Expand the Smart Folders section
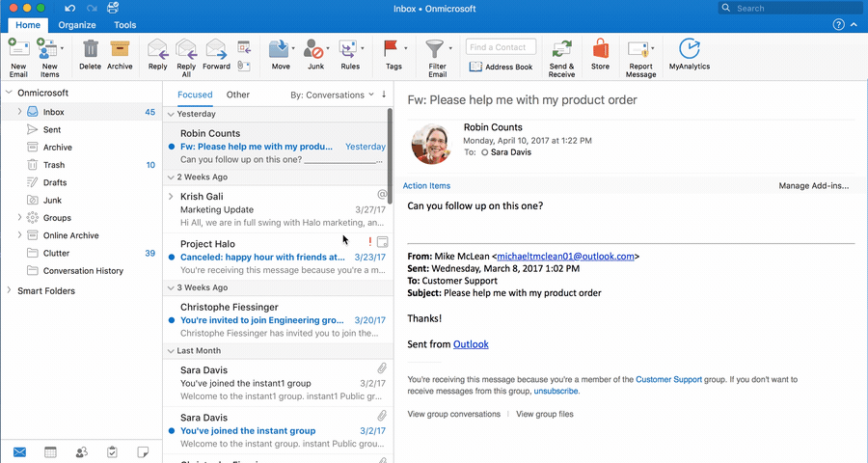This screenshot has width=868, height=463. pyautogui.click(x=9, y=290)
